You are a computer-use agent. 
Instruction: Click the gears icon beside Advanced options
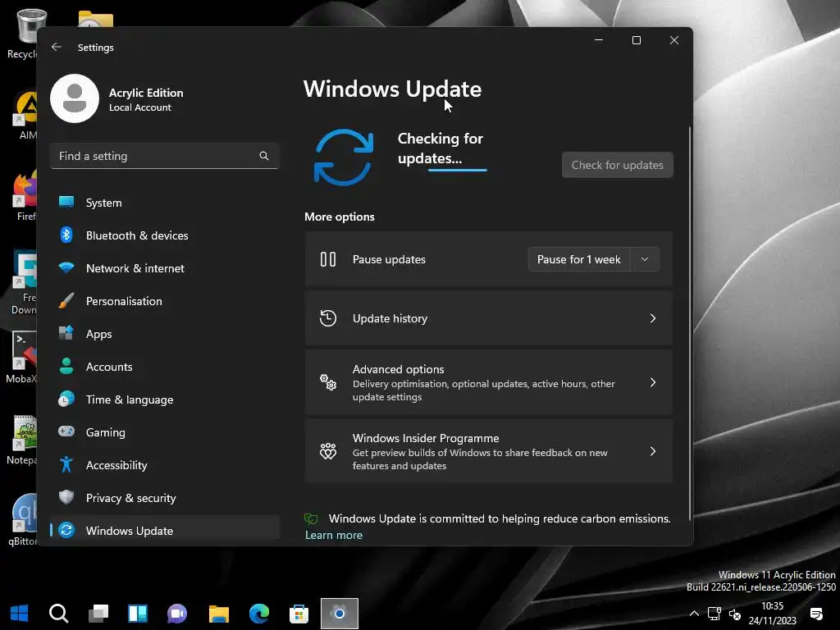pos(328,382)
